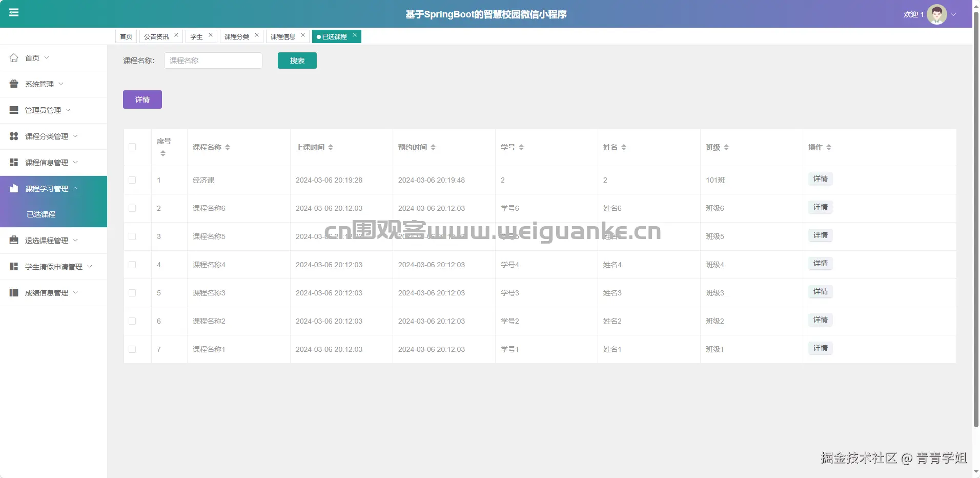Screen dimensions: 980x478
Task: Open 详情 for the 课程名称4 row
Action: coord(820,263)
